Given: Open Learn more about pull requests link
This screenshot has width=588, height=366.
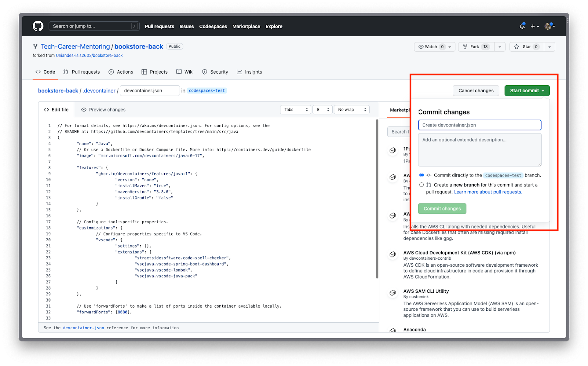Looking at the screenshot, I should click(488, 192).
